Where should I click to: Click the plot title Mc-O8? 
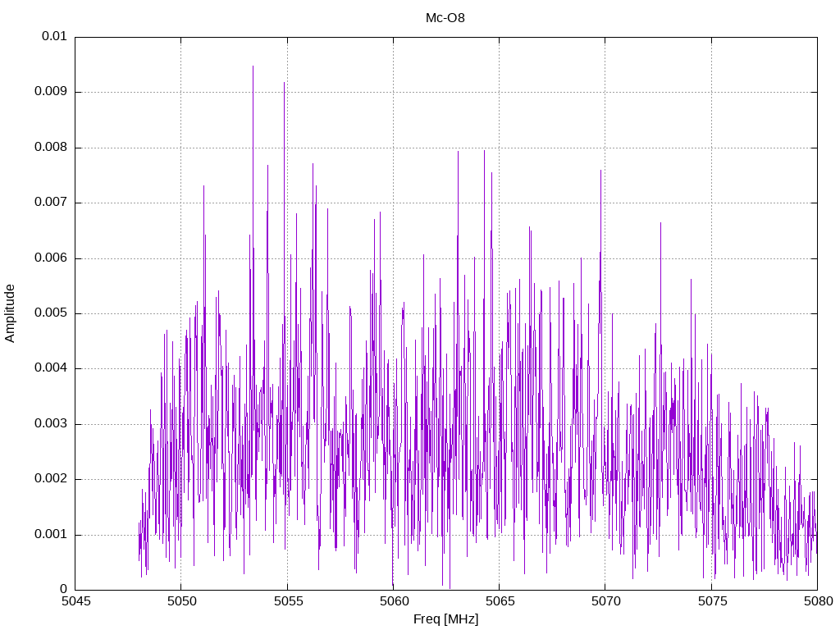445,18
